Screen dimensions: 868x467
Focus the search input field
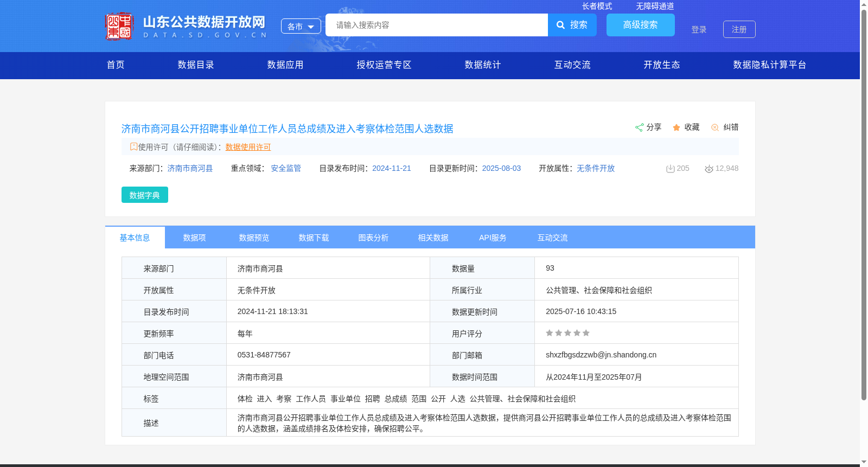(437, 25)
